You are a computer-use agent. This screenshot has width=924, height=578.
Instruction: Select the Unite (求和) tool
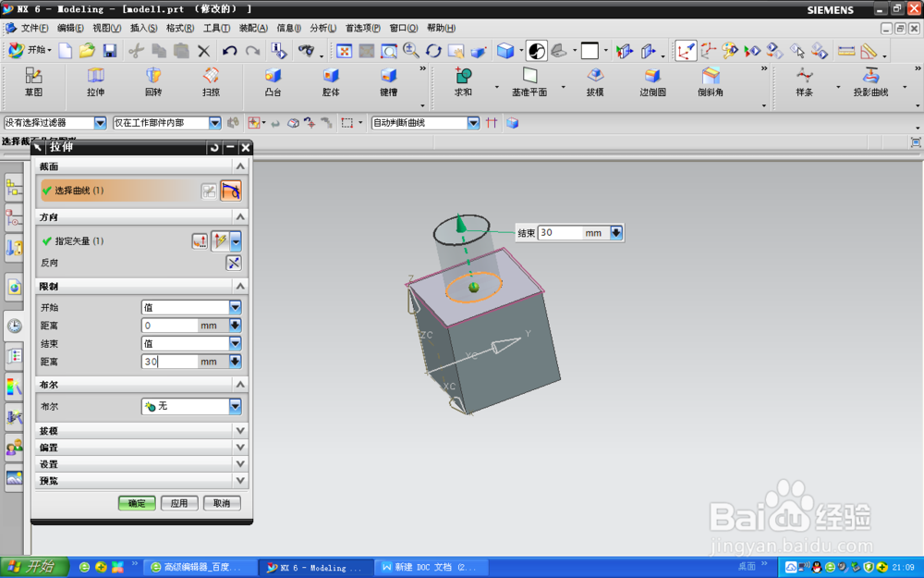(463, 82)
